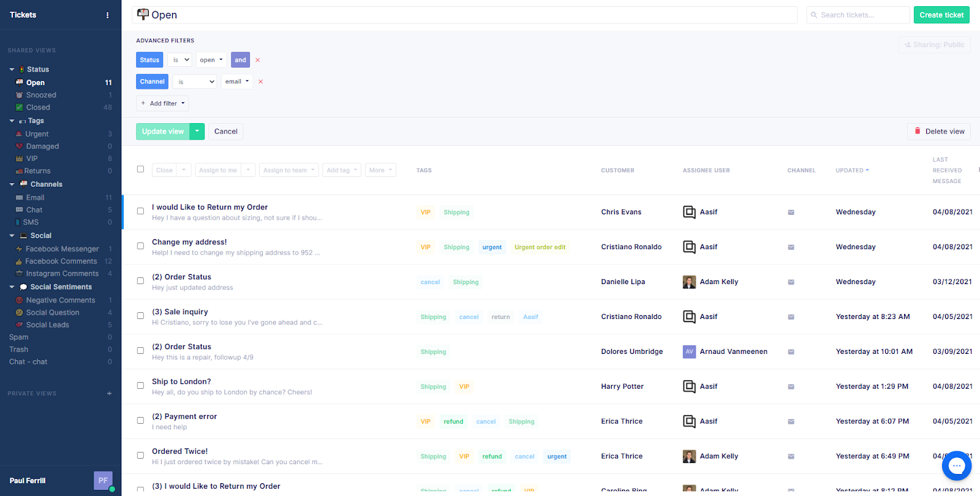Click Adam Kelly's avatar on Danielle Lipa ticket
Screen dimensions: 980x496
[x=689, y=282]
